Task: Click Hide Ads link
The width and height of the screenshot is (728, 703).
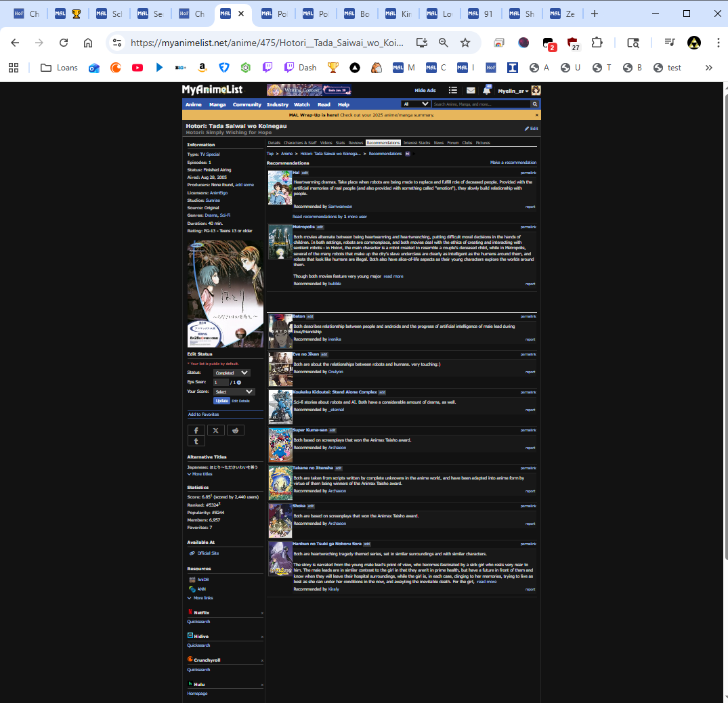Action: [x=425, y=91]
